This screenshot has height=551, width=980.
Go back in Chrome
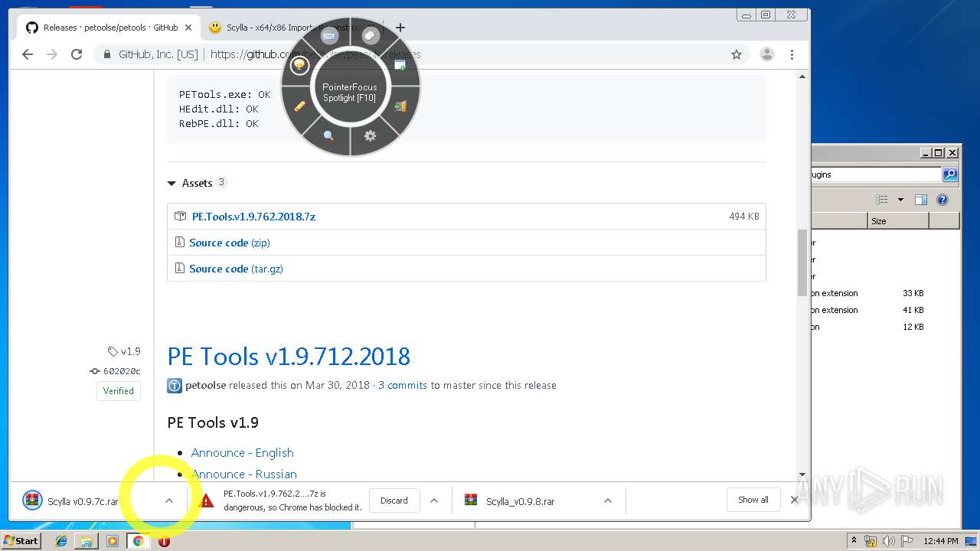[x=28, y=54]
